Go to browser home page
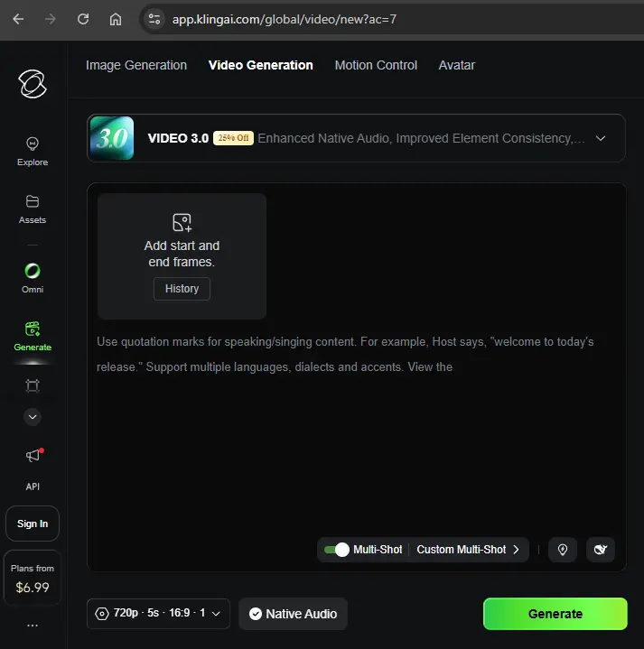Viewport: 644px width, 649px height. coord(115,19)
